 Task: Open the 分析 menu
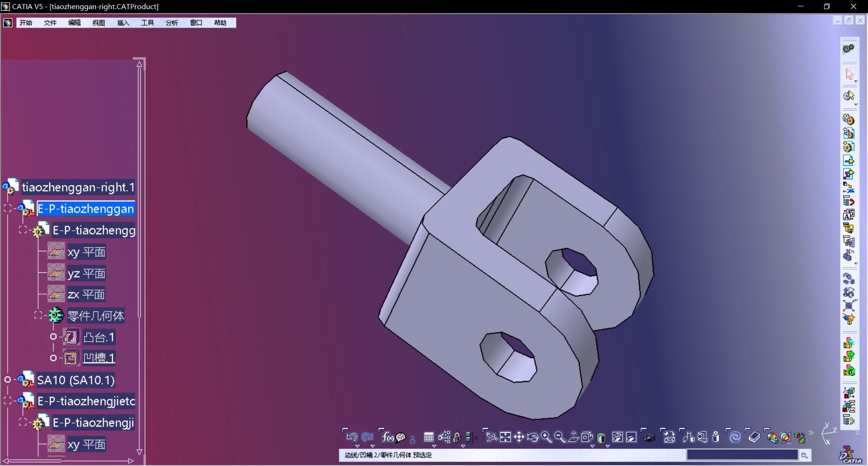[172, 23]
